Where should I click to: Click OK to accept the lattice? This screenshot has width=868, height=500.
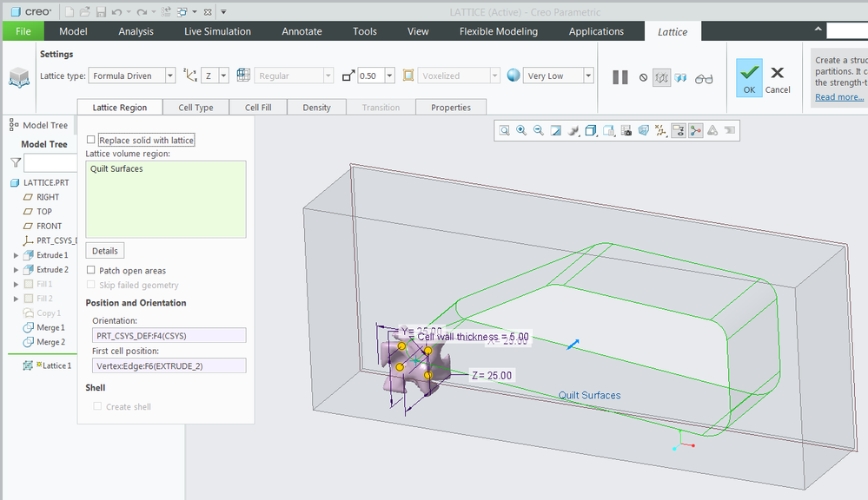click(749, 77)
